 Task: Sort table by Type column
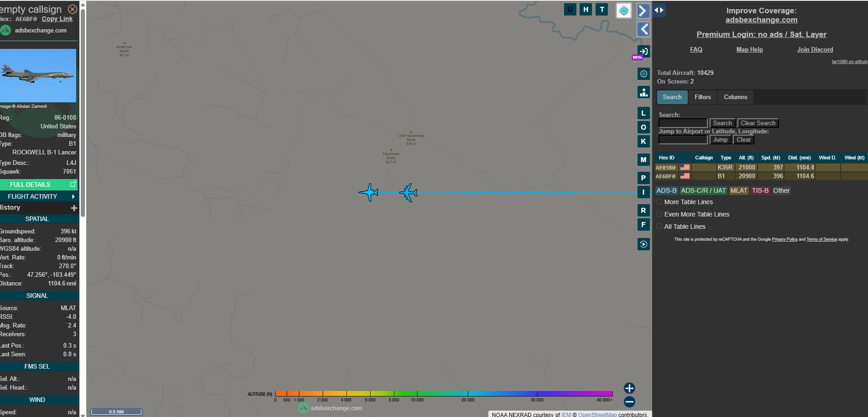pyautogui.click(x=726, y=158)
